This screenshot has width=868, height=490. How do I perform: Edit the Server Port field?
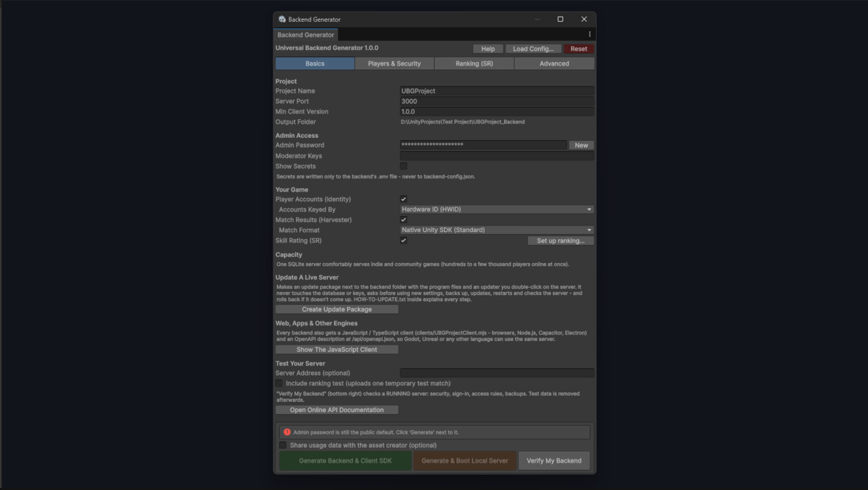point(497,101)
